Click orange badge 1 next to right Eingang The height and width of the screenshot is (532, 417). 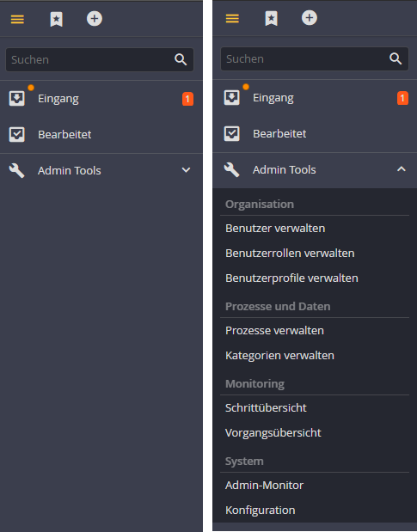tap(402, 98)
